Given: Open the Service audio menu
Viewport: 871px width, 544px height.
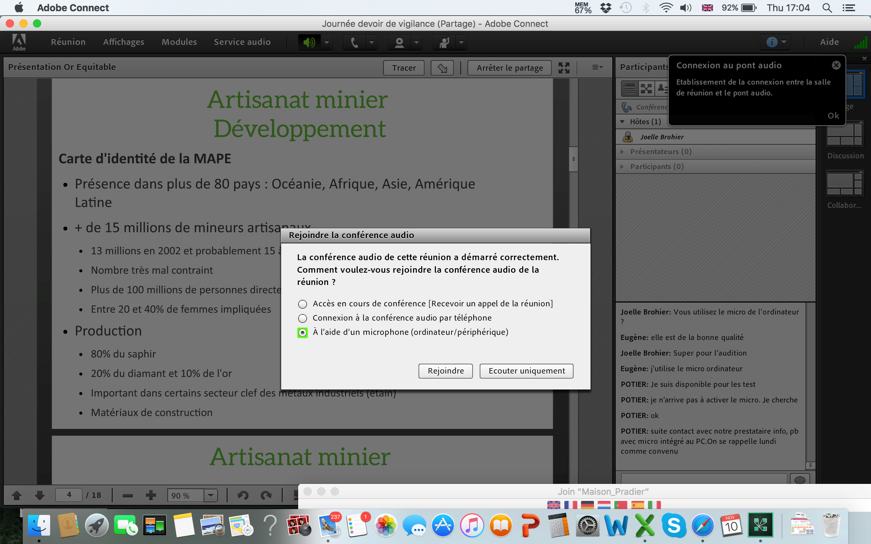Looking at the screenshot, I should (x=242, y=42).
